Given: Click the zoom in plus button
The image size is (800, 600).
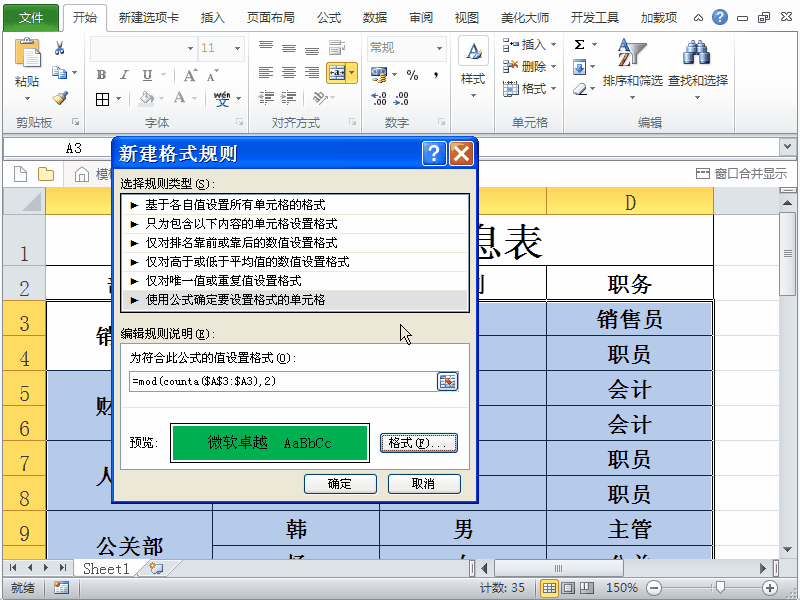Looking at the screenshot, I should tap(770, 588).
